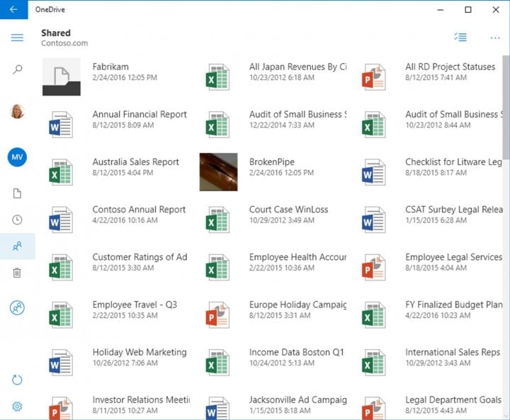Click the refresh sync icon in sidebar

[x=17, y=380]
